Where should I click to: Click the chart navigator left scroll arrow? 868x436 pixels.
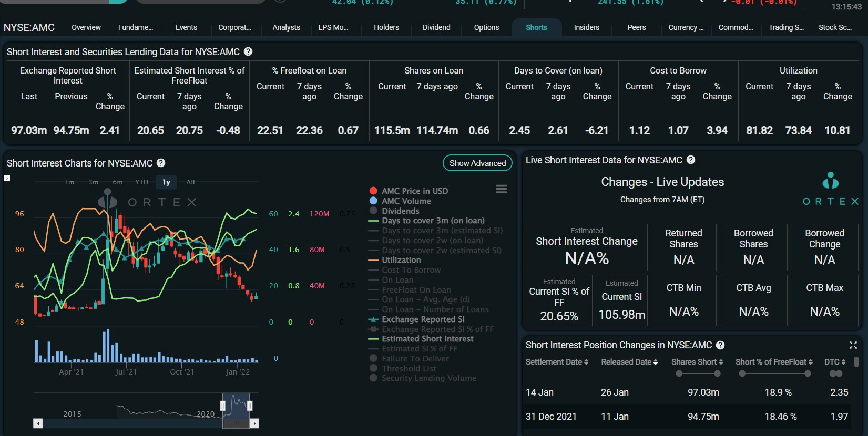tap(38, 423)
